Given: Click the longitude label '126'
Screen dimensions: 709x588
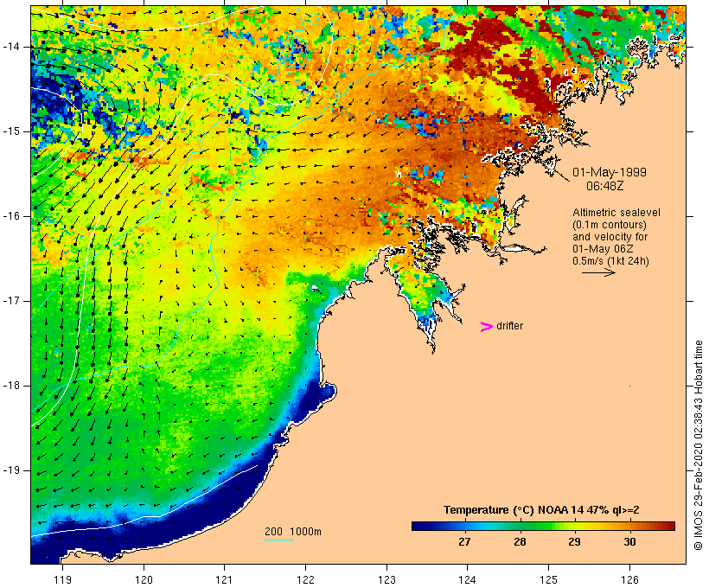Looking at the screenshot, I should (629, 579).
